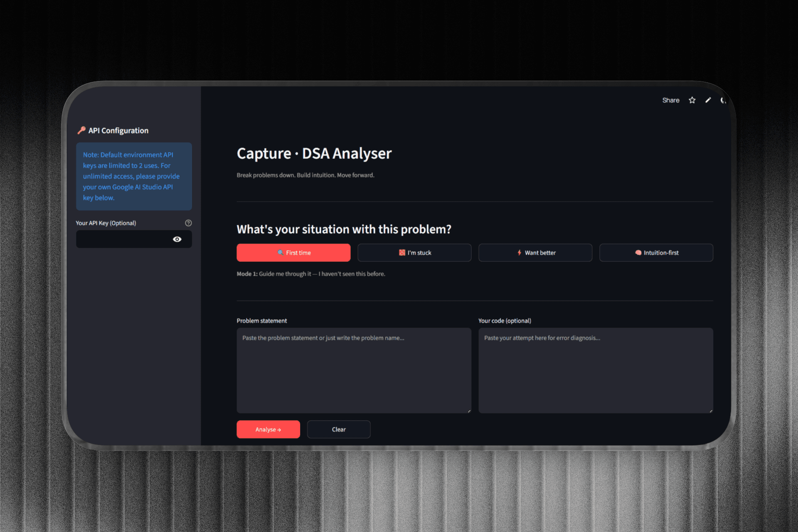Click the Problem statement label
The height and width of the screenshot is (532, 798).
(262, 321)
